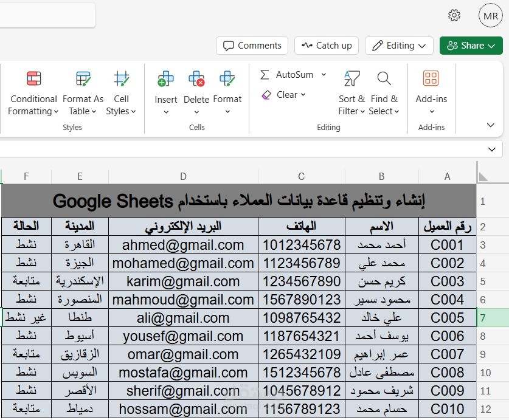Select cell containing omar@gmail.com

tap(183, 354)
